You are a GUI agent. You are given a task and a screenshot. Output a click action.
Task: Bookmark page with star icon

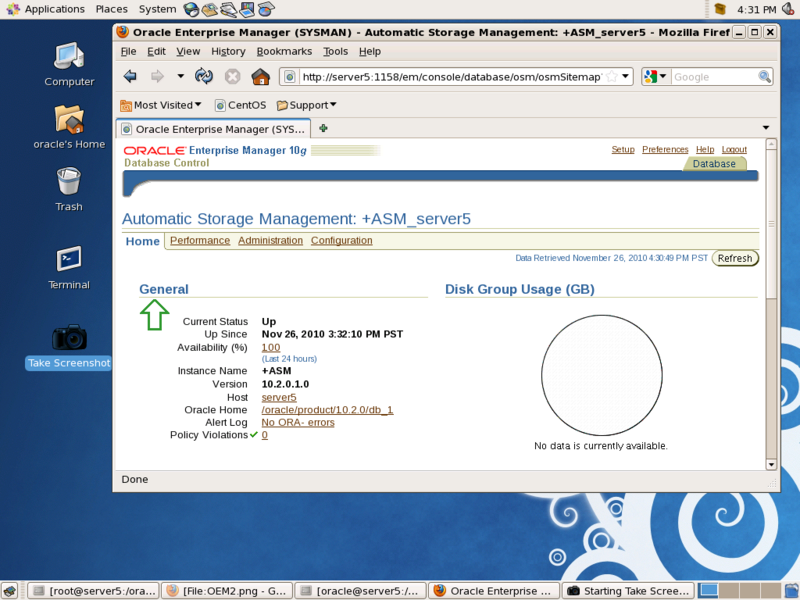[612, 77]
